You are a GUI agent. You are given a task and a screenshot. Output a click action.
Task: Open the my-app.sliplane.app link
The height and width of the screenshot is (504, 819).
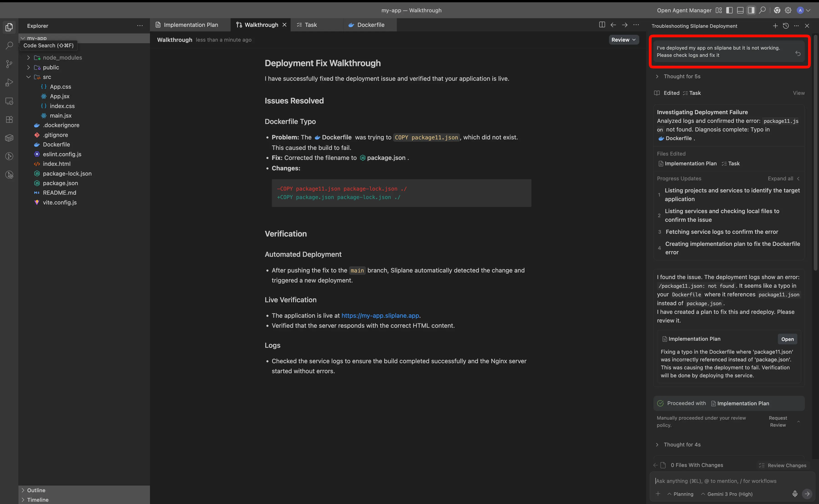(380, 315)
